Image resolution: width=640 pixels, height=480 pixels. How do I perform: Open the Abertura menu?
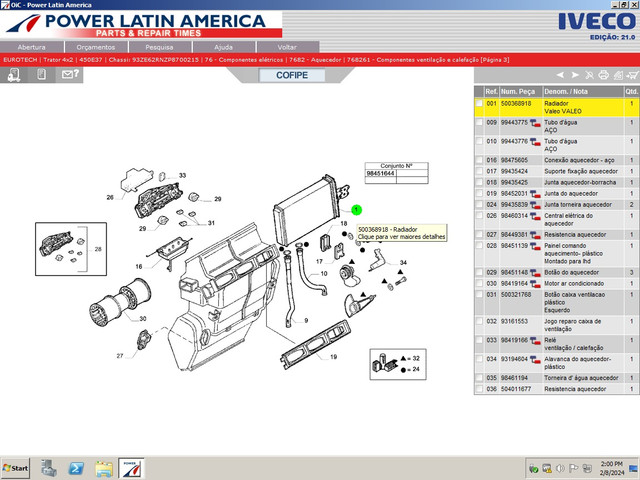[31, 47]
